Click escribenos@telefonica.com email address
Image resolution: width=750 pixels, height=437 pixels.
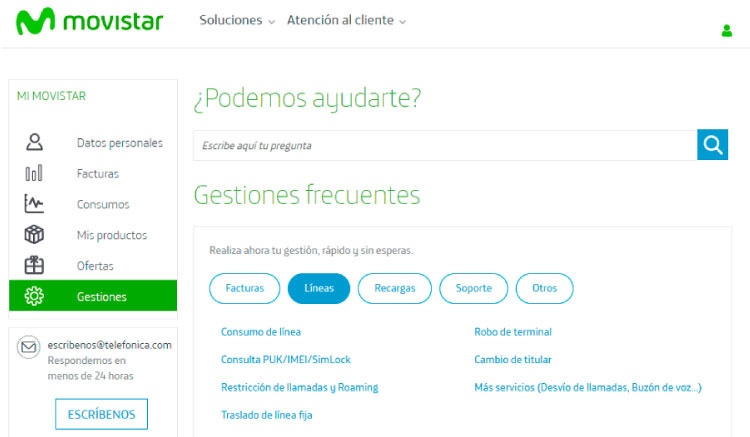110,345
